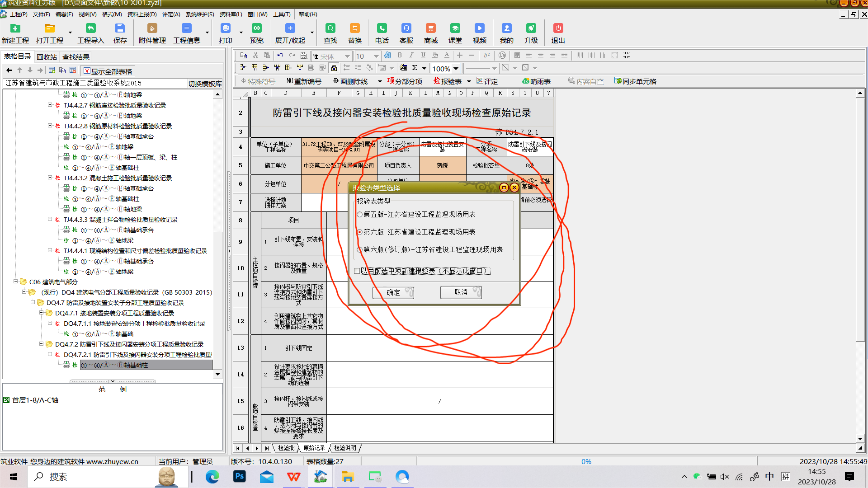Click the 分部分项 toolbar button
Screen dimensions: 868x488
coord(405,81)
